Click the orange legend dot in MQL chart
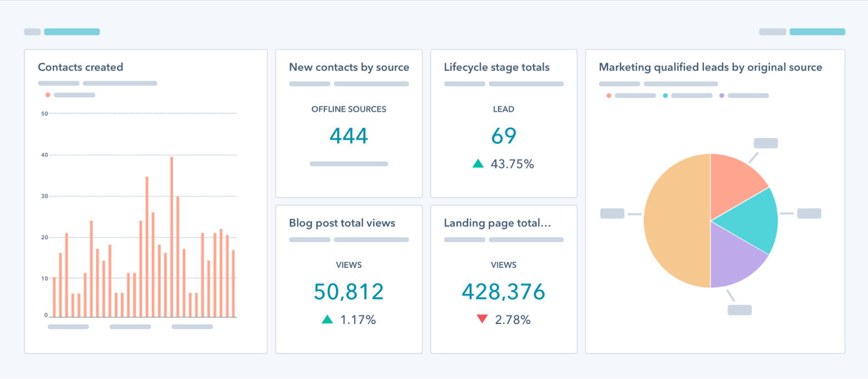Screen dimensions: 868x379 (x=609, y=95)
